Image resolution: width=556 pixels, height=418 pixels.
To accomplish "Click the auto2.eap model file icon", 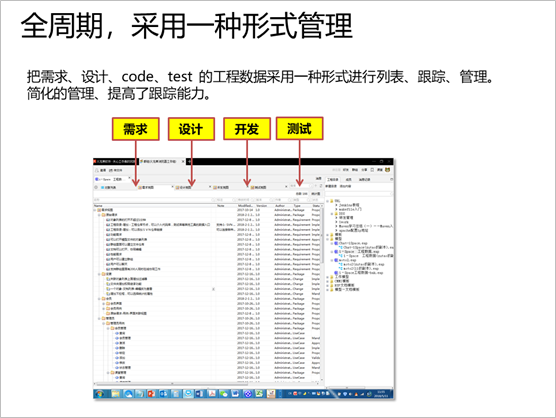I will (x=336, y=260).
